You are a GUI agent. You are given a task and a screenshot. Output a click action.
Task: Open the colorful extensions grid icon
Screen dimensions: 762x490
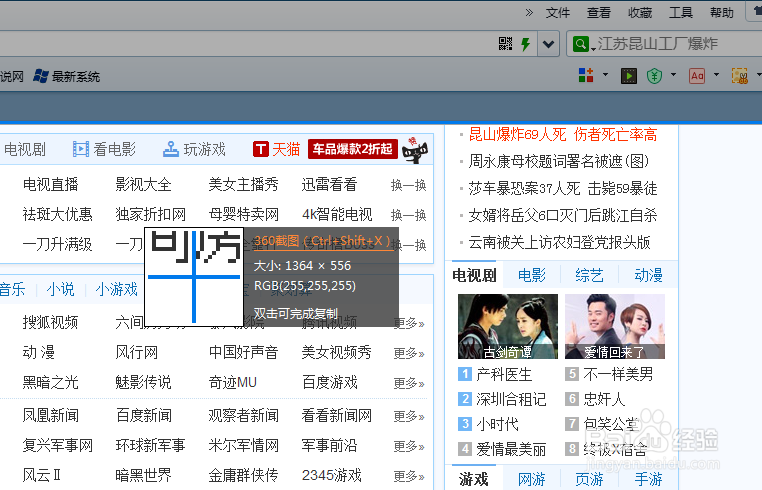[586, 75]
